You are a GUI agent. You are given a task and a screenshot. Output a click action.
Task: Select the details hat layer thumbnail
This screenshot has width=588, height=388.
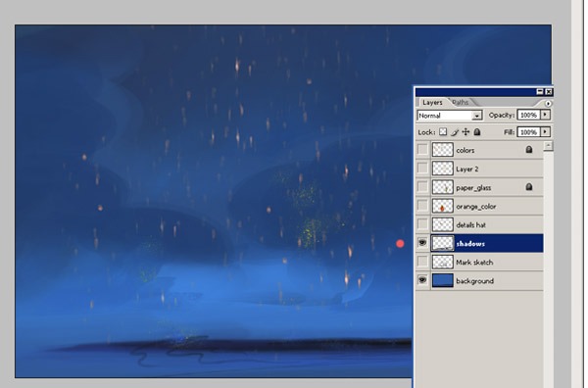pos(443,224)
